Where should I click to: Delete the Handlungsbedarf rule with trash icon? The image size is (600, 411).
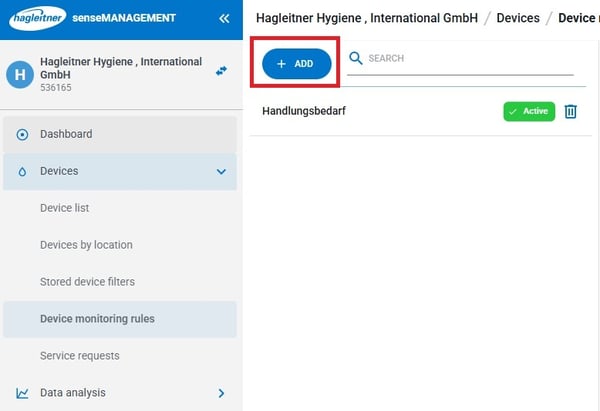pyautogui.click(x=570, y=111)
